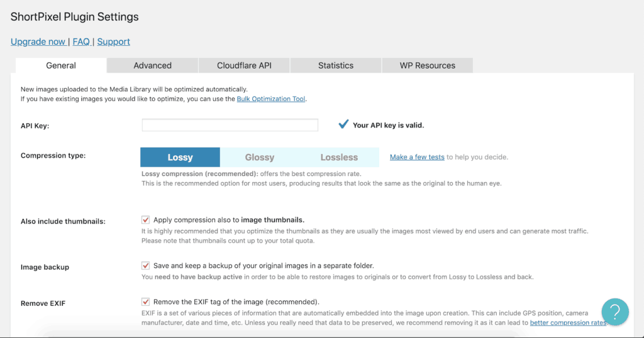Click the 'Also include thumbnails:' label
Viewport: 644px width, 338px height.
tap(63, 222)
